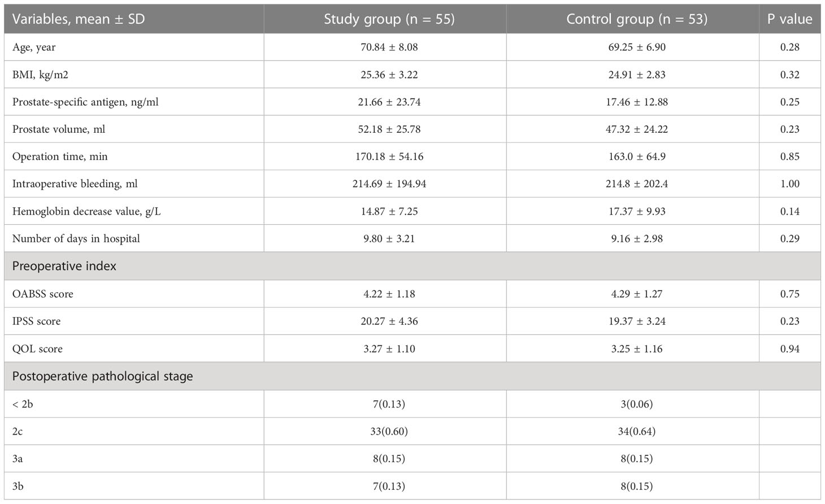This screenshot has height=504, width=825.
Task: Select the 'BMI, kg/m2' row label
Action: (x=40, y=75)
